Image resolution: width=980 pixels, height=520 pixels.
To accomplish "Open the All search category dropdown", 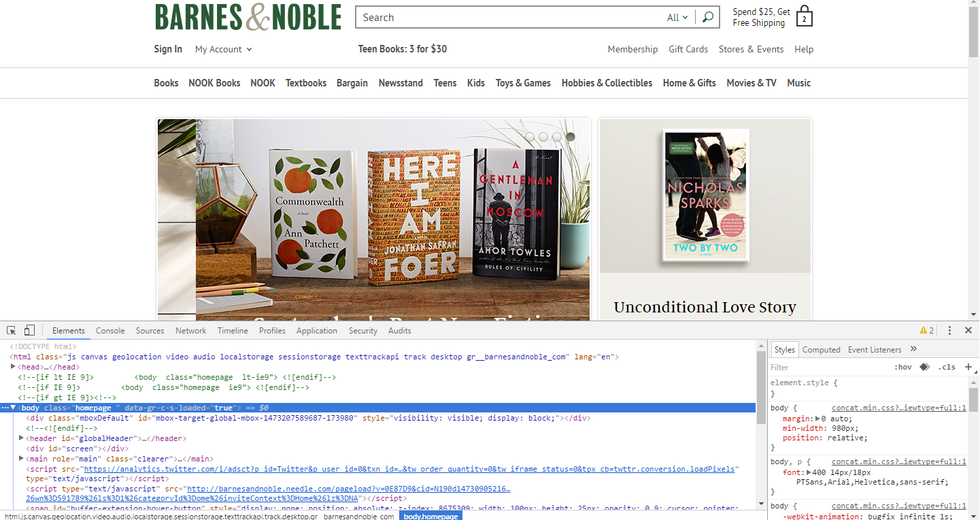I will coord(677,18).
